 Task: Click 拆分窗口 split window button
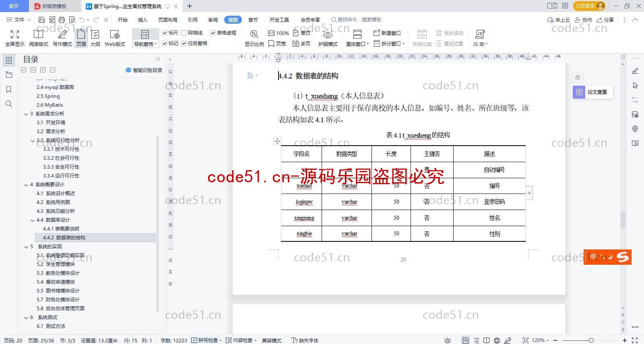(389, 43)
